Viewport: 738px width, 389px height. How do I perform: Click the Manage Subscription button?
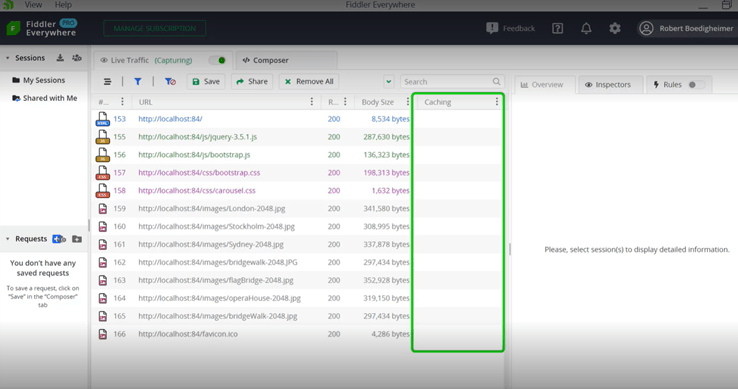(x=154, y=28)
